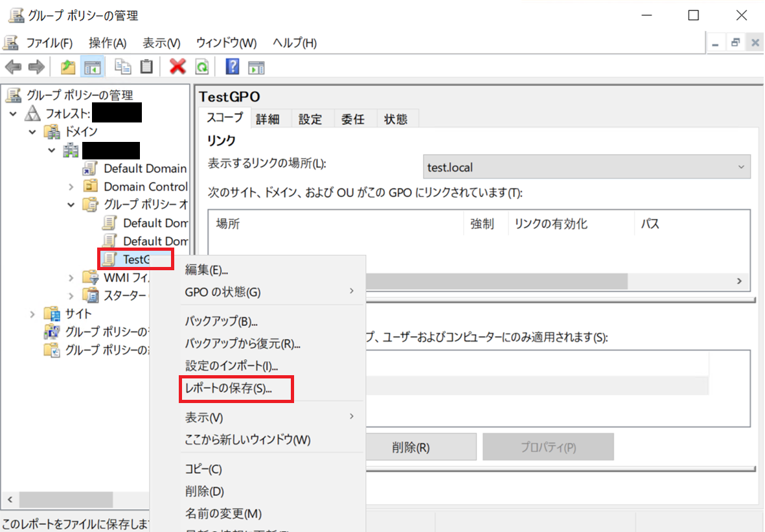This screenshot has height=532, width=765.
Task: Expand the Domain Controllers node
Action: pyautogui.click(x=71, y=187)
